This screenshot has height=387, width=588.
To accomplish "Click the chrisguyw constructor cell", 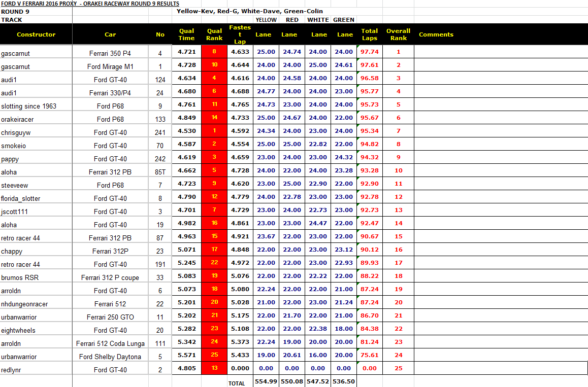I will (36, 132).
